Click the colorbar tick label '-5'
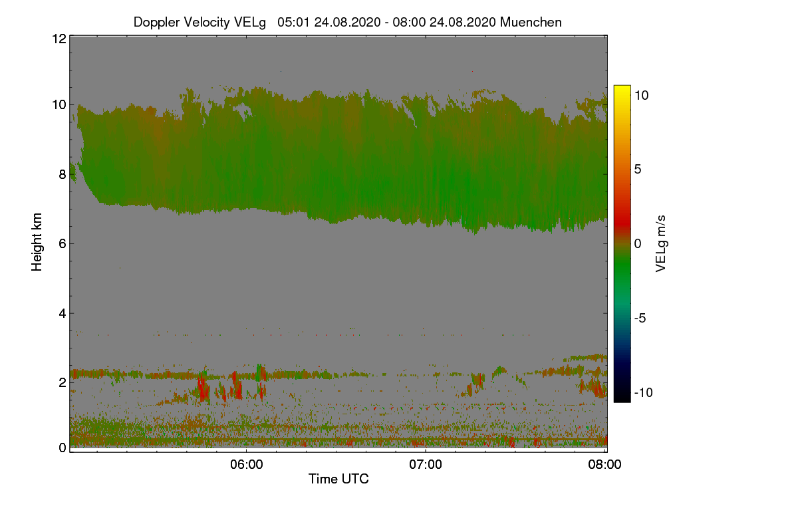 click(640, 318)
